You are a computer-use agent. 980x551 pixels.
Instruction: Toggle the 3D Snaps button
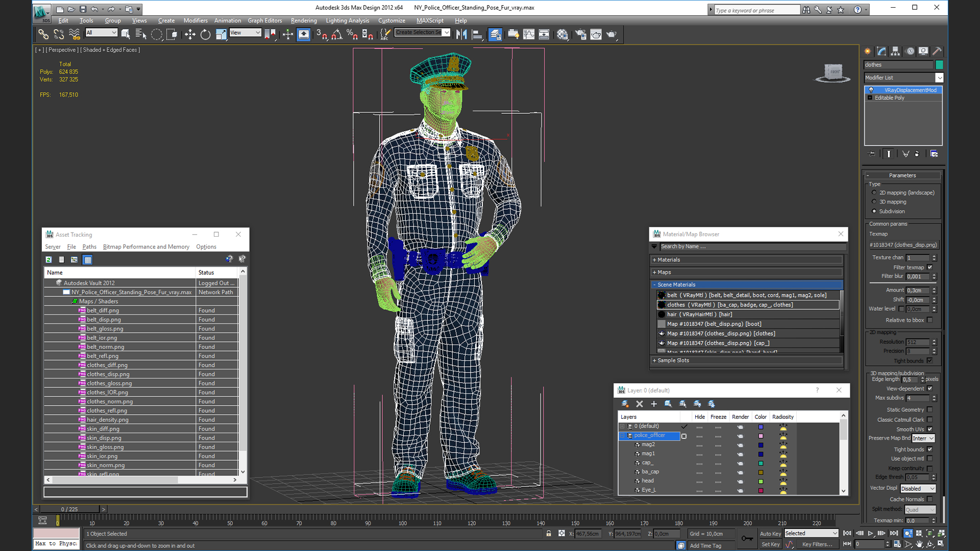(321, 34)
